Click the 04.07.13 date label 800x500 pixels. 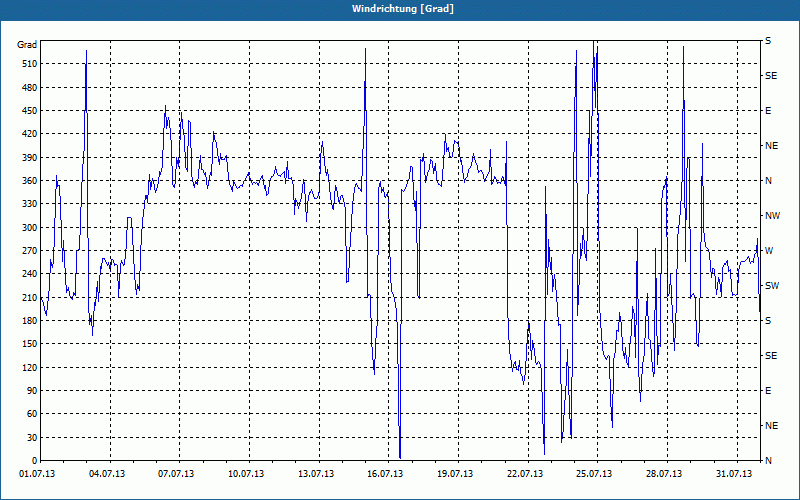point(107,474)
